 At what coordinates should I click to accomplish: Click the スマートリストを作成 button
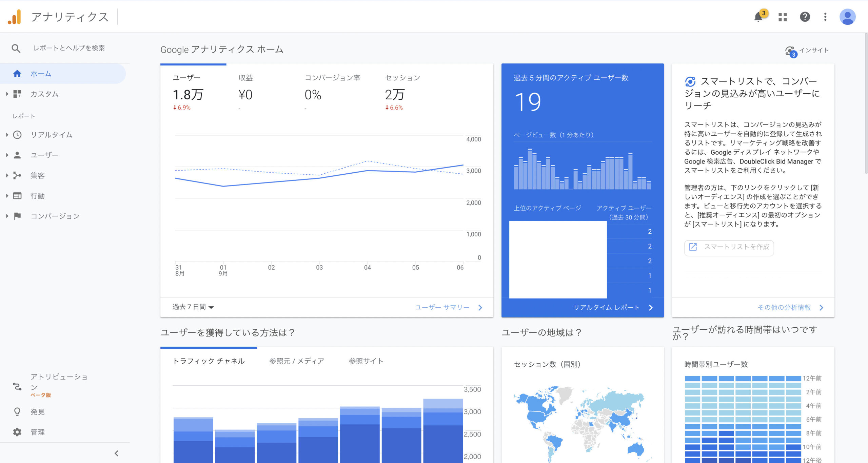click(x=729, y=247)
